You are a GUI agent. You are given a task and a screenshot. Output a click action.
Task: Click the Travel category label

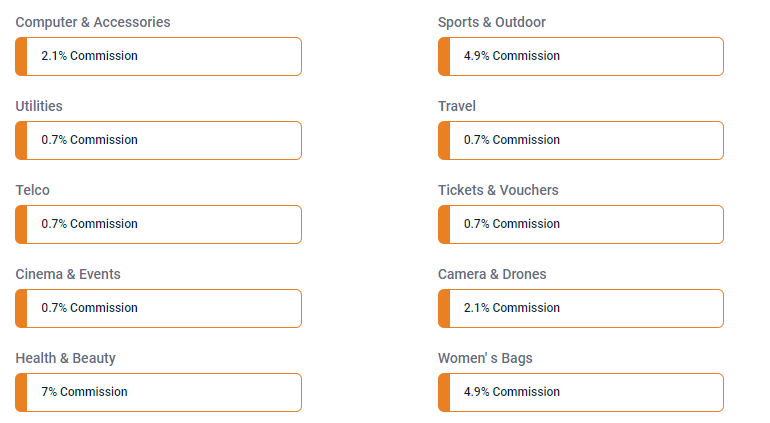click(457, 106)
